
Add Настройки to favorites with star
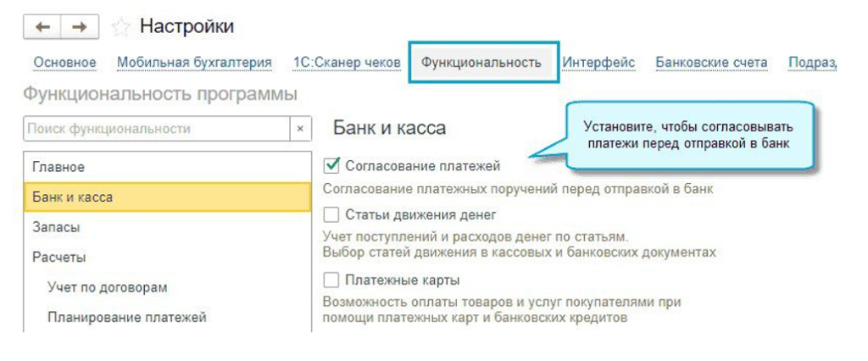(x=120, y=28)
